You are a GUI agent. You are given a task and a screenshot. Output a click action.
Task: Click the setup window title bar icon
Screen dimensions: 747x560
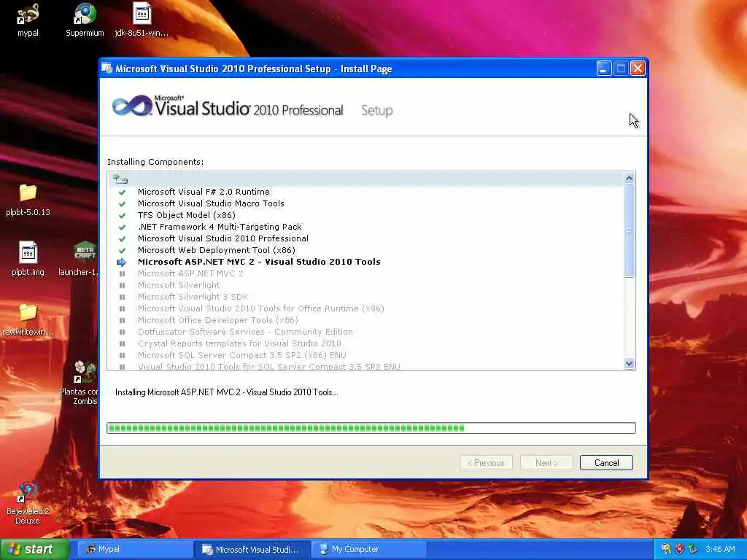tap(107, 69)
